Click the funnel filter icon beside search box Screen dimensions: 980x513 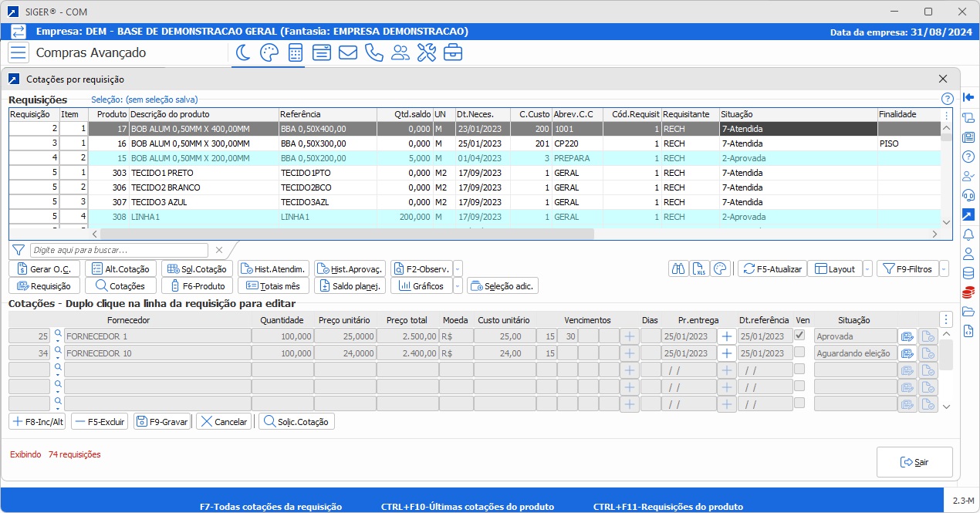click(19, 250)
